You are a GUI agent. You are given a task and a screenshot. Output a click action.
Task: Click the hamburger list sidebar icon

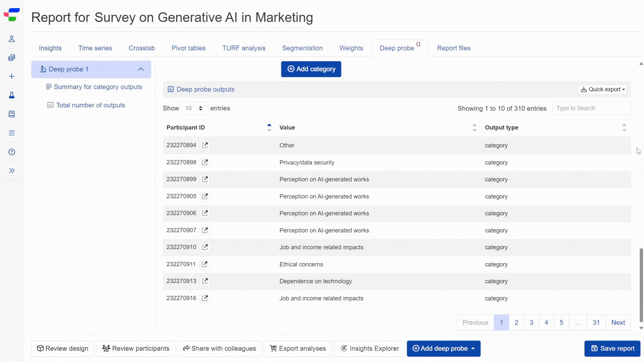pyautogui.click(x=12, y=133)
